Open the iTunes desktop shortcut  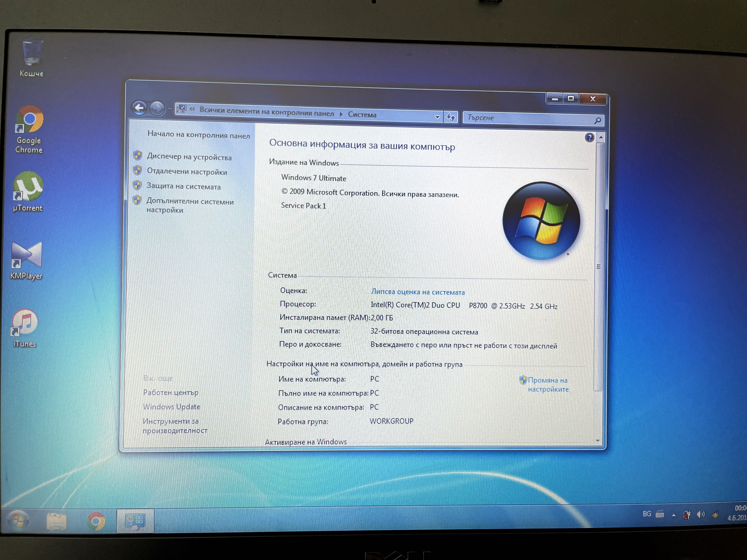(x=25, y=328)
